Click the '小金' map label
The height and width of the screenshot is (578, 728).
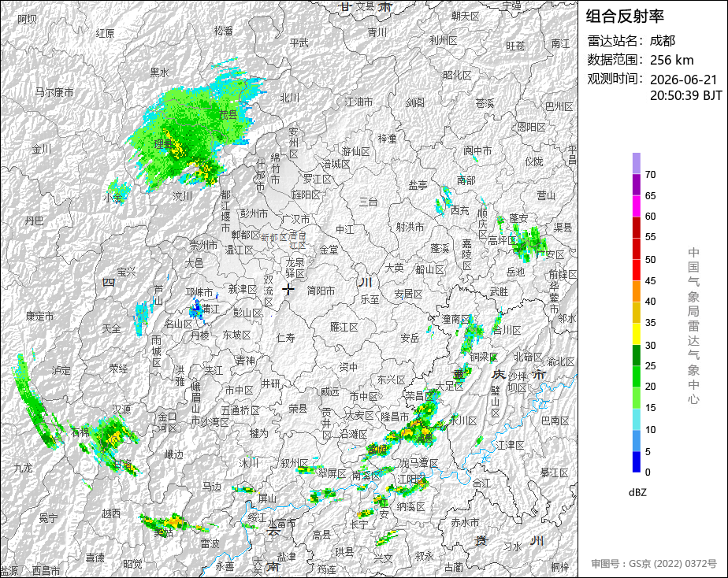coord(113,198)
